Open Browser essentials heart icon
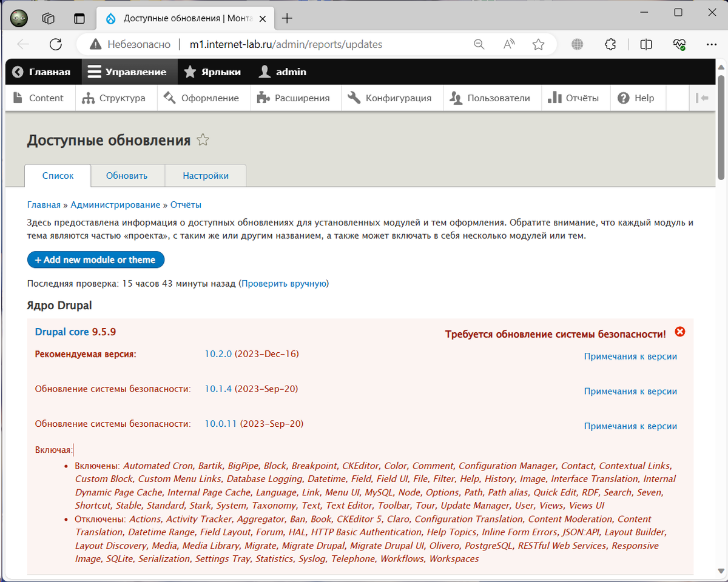The height and width of the screenshot is (582, 728). click(679, 44)
